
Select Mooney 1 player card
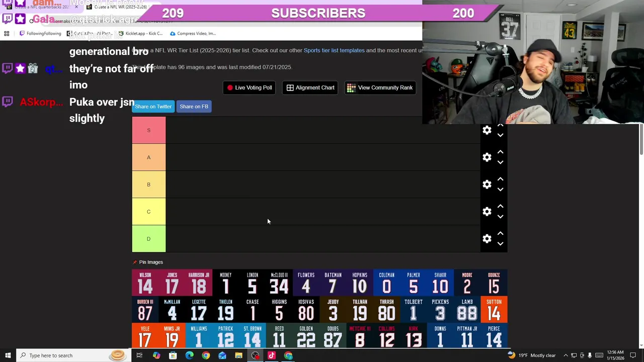tap(225, 283)
